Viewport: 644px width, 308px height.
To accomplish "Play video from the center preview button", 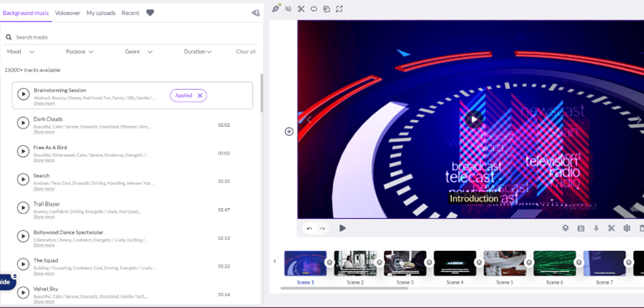I will 474,119.
